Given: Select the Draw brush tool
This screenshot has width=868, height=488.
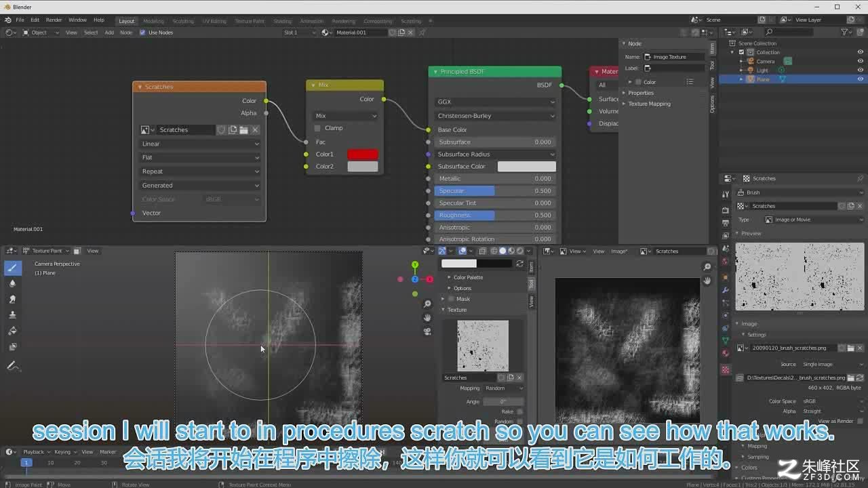Looking at the screenshot, I should [12, 268].
